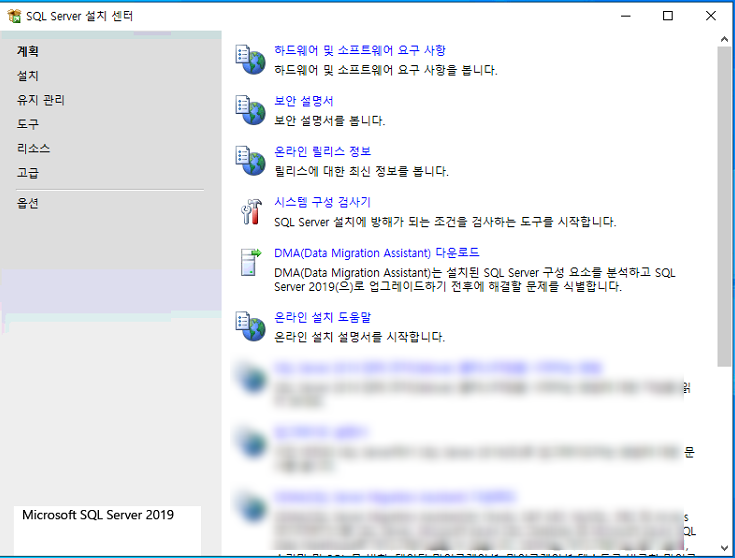Click the description starting SQL Server 설치에 방해가 되는
The height and width of the screenshot is (558, 735).
[x=445, y=222]
